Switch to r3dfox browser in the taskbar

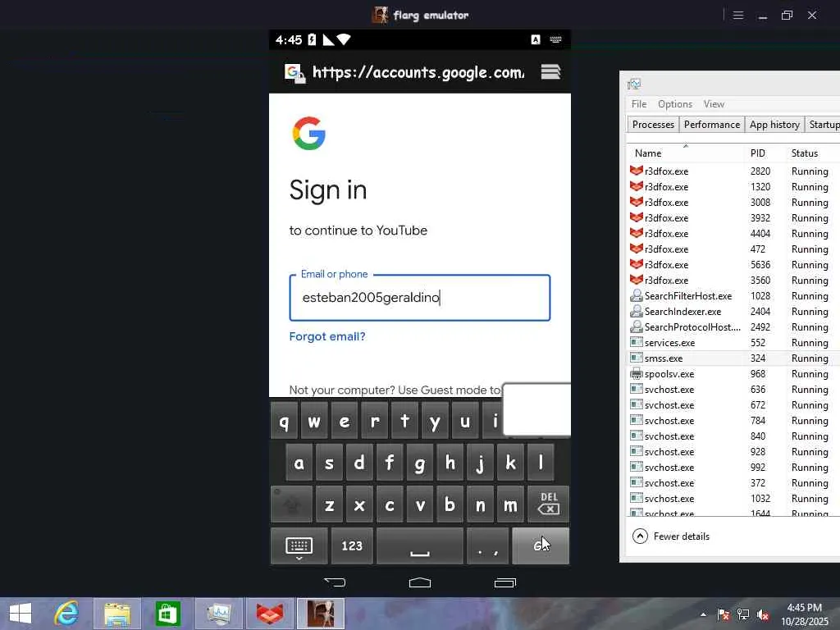pyautogui.click(x=269, y=614)
